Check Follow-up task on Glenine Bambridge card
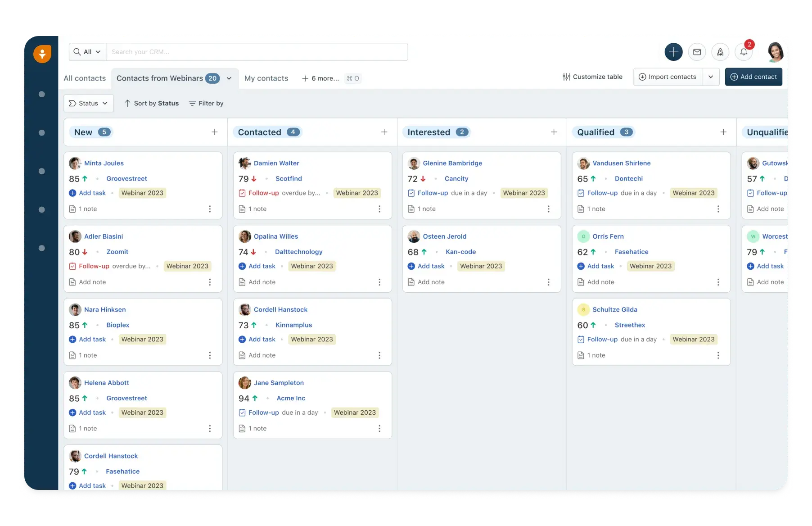This screenshot has height=526, width=812. (411, 193)
